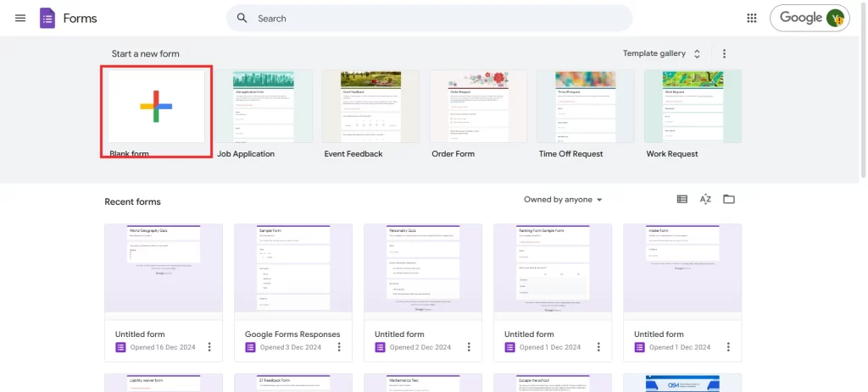Screen dimensions: 868x392
Task: Open options for Ranking Form Sample card
Action: coord(598,347)
